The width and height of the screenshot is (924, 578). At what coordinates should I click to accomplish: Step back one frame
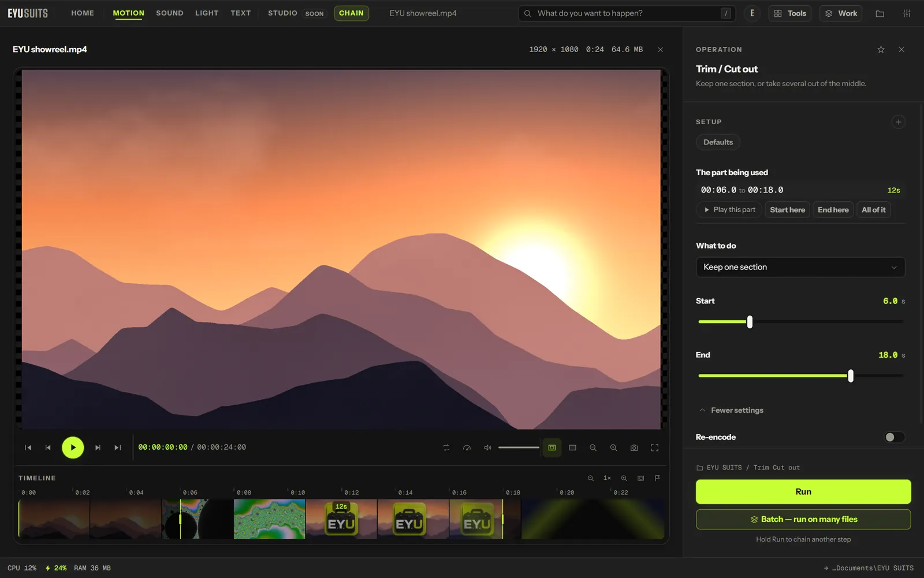coord(48,447)
